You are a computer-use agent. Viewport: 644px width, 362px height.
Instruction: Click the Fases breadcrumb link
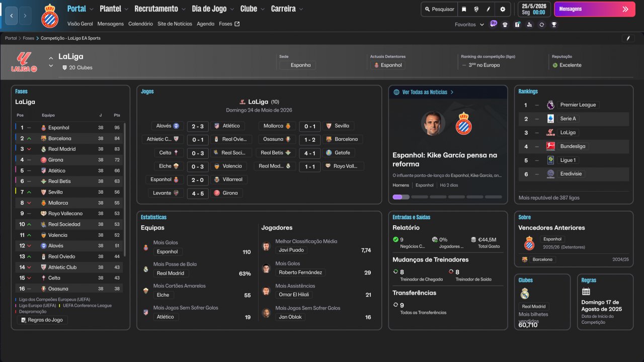coord(29,38)
